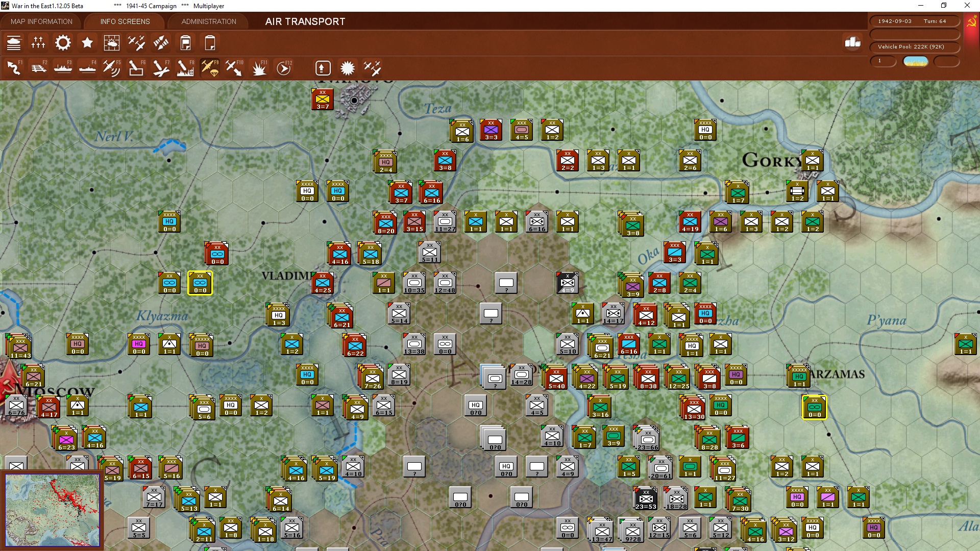
Task: Open the weather map grid icon
Action: coord(112,43)
